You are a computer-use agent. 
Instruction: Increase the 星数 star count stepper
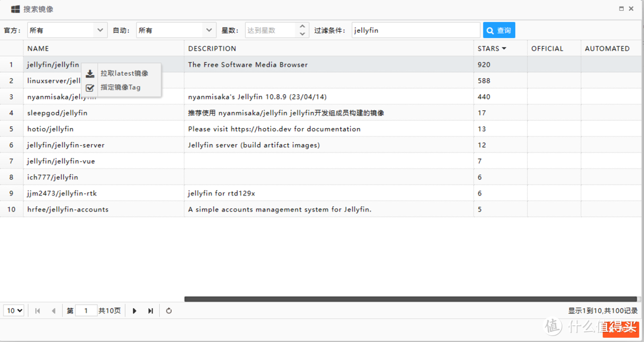302,26
